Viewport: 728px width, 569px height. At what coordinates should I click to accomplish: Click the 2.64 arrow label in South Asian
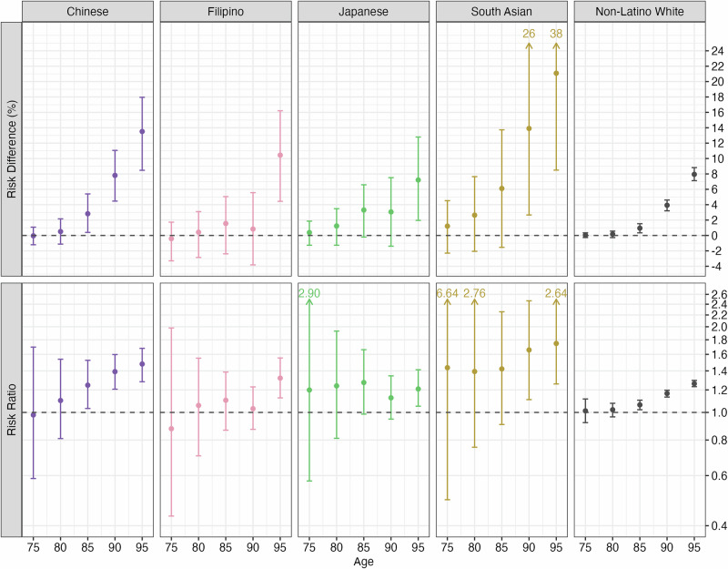556,293
